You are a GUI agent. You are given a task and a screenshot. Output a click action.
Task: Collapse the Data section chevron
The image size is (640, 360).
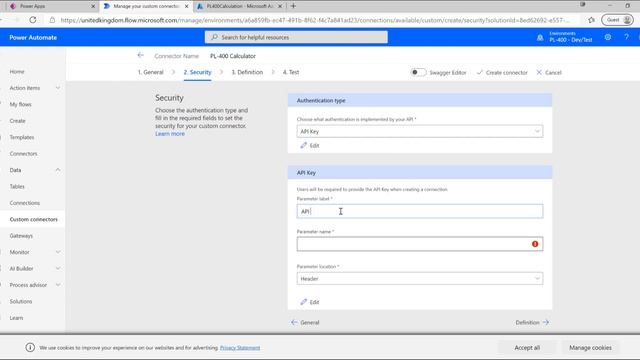click(58, 170)
